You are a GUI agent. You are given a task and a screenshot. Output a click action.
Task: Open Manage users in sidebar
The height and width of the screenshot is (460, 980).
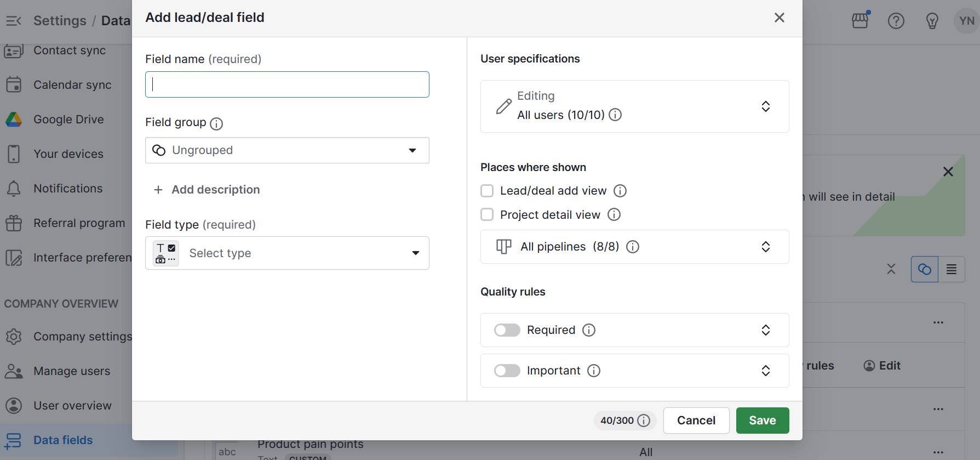71,371
